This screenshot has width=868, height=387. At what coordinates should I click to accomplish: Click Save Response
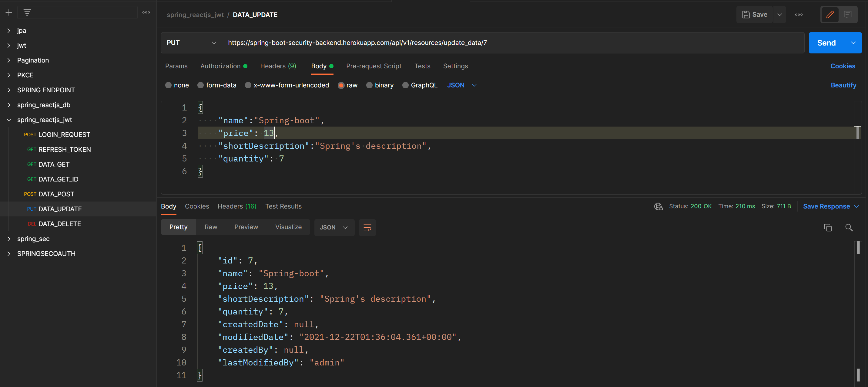pyautogui.click(x=826, y=206)
